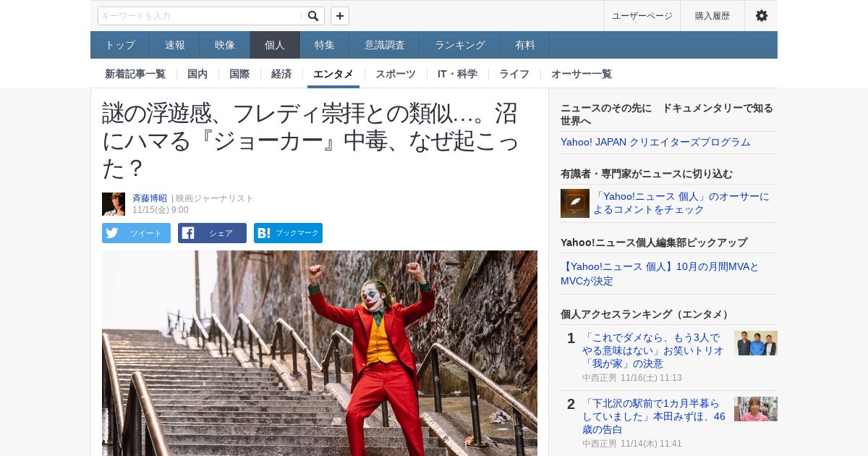Image resolution: width=868 pixels, height=456 pixels.
Task: Click the article headline about 『ジョーカー』中毒
Action: pos(310,140)
